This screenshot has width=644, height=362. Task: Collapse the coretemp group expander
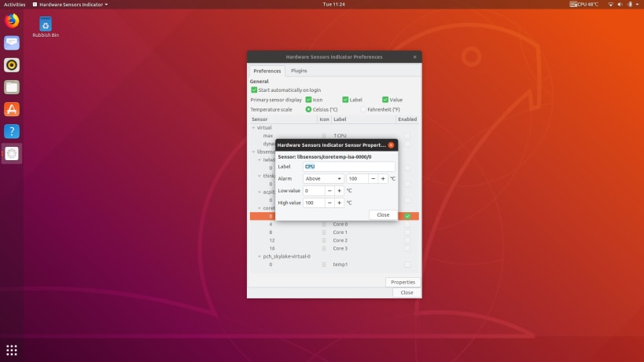click(x=259, y=208)
